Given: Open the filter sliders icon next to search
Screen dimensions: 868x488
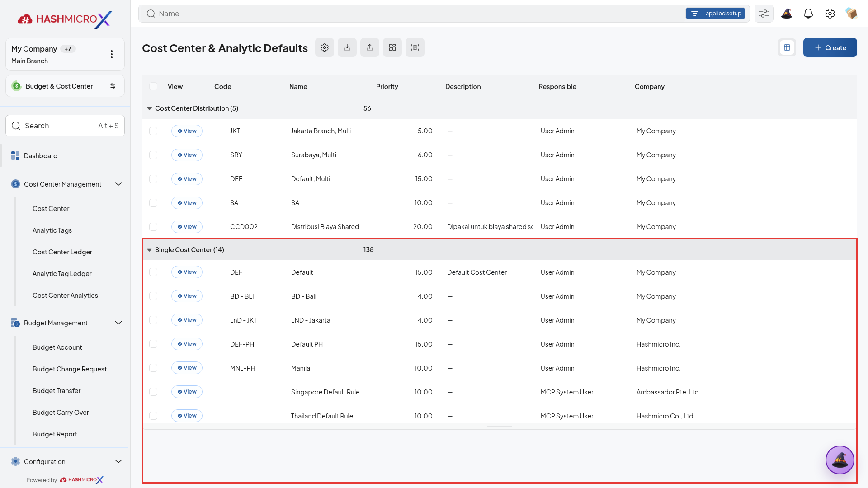Looking at the screenshot, I should pos(764,14).
